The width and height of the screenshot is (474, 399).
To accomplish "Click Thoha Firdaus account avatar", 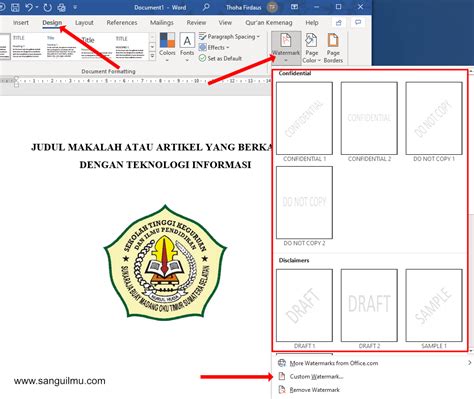I will [x=272, y=7].
